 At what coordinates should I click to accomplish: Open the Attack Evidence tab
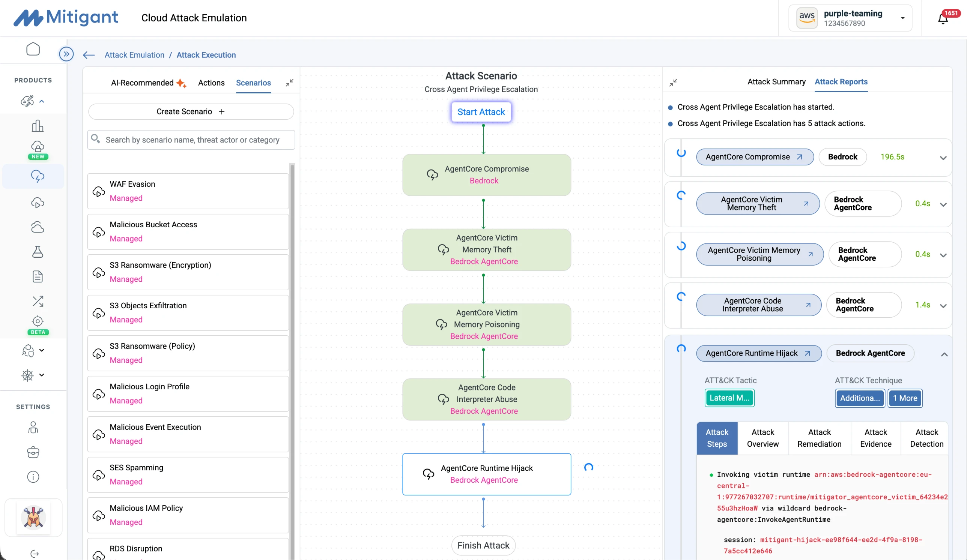876,438
